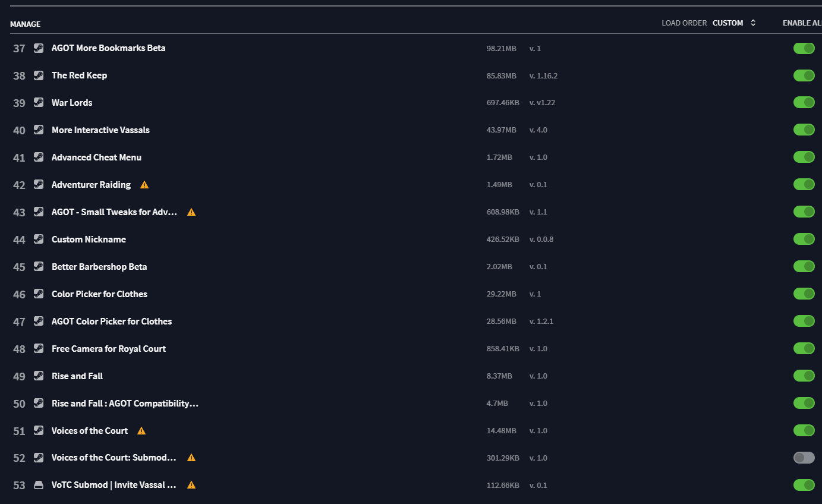Click the 697.46KB size of War Lords
822x504 pixels.
[503, 103]
